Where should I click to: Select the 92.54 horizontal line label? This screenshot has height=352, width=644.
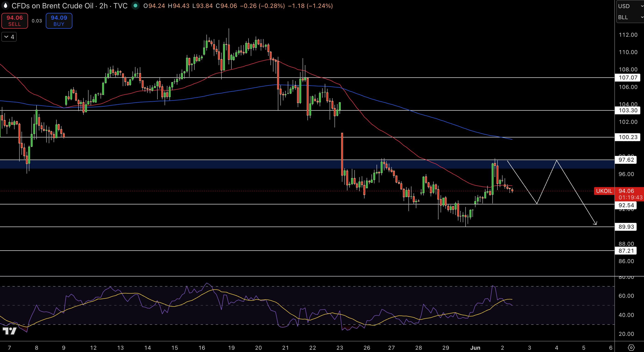[x=626, y=205]
